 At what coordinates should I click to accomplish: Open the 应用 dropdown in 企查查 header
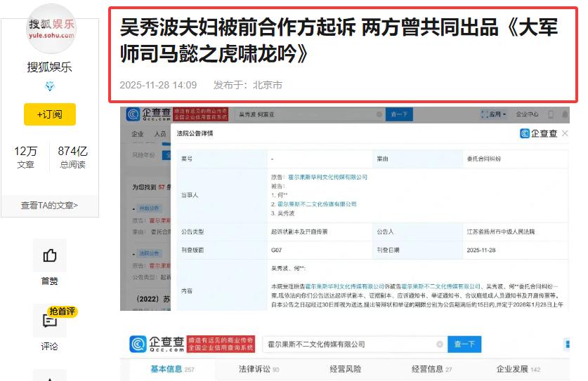494,114
